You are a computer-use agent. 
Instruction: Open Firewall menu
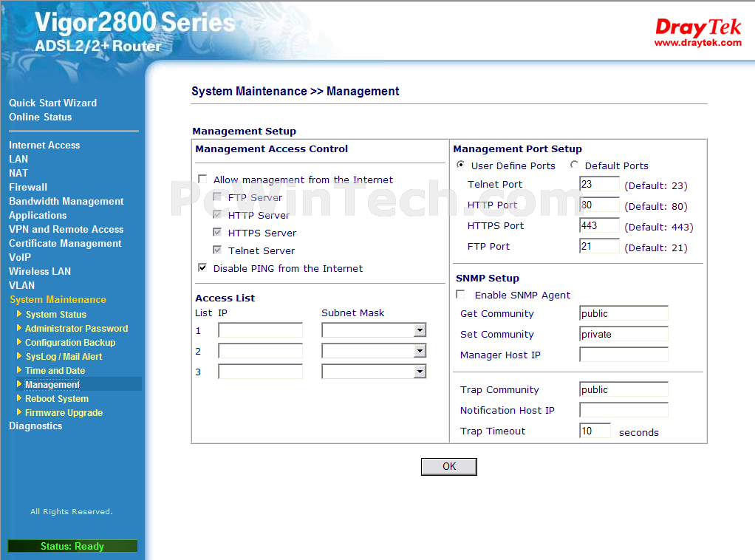(x=28, y=187)
